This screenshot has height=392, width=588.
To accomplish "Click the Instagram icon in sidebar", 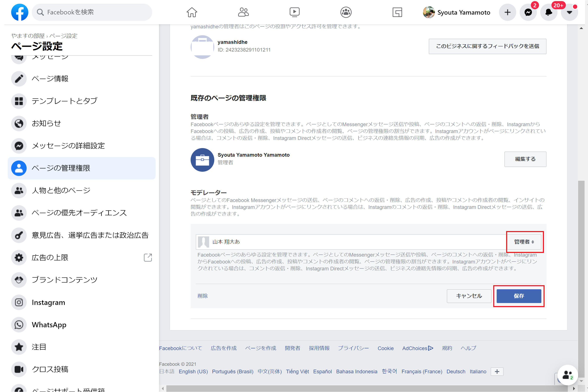I will pos(19,303).
